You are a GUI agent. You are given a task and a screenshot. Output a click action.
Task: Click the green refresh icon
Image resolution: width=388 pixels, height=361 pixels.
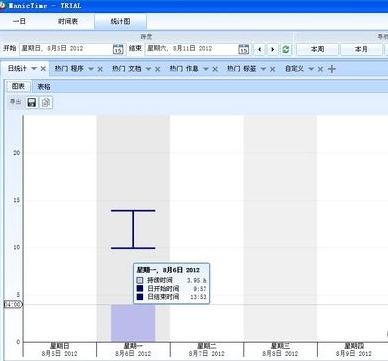tap(286, 49)
